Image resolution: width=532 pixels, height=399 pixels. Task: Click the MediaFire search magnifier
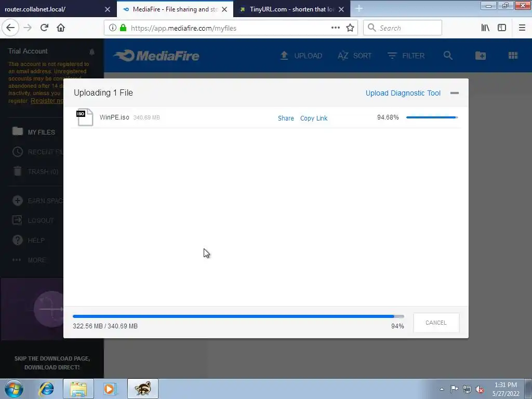[448, 56]
